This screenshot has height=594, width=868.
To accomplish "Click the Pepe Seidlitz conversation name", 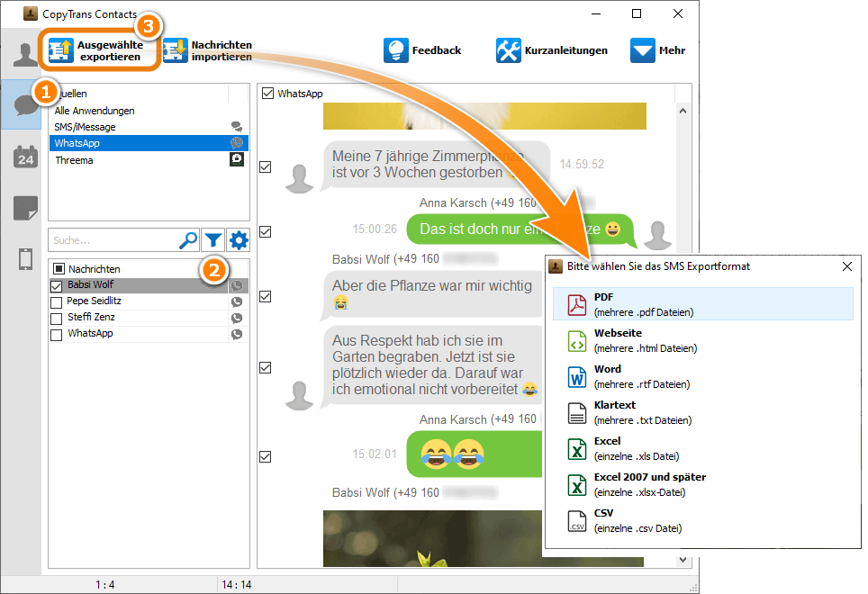I will [95, 301].
